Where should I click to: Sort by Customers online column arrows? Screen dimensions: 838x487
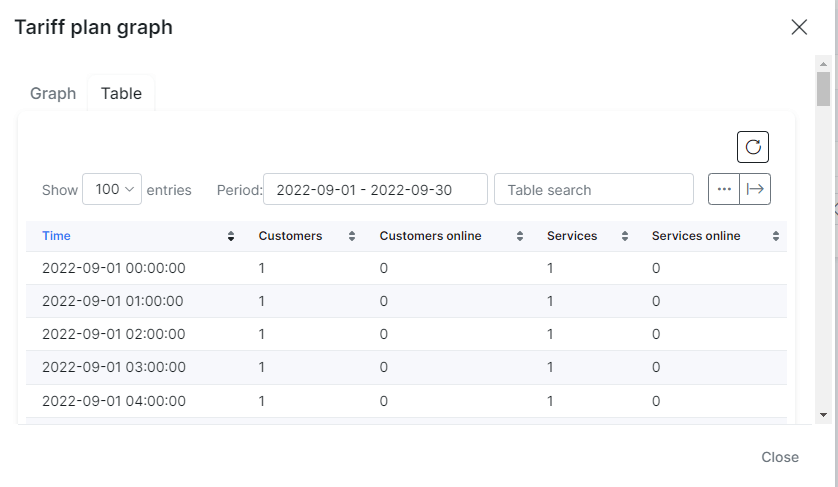point(519,236)
